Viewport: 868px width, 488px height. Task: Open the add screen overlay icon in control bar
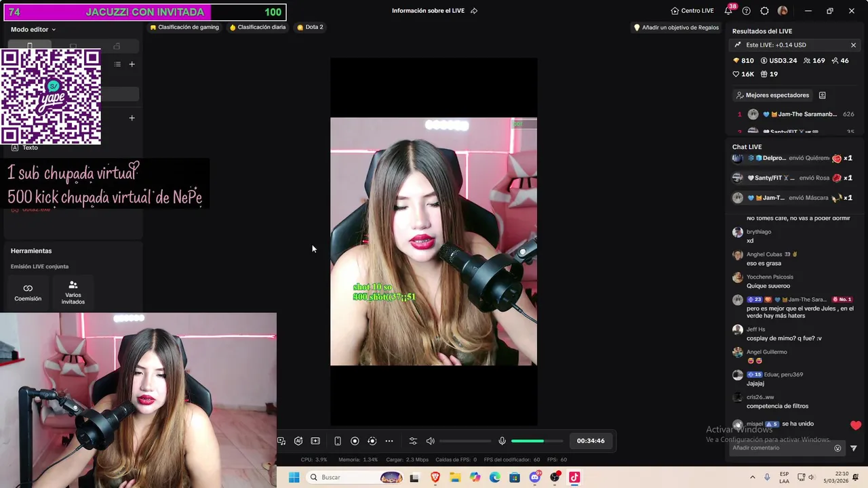point(315,441)
